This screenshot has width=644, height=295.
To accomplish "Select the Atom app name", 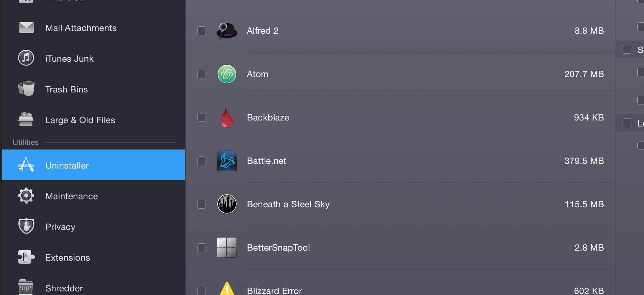I will 258,74.
